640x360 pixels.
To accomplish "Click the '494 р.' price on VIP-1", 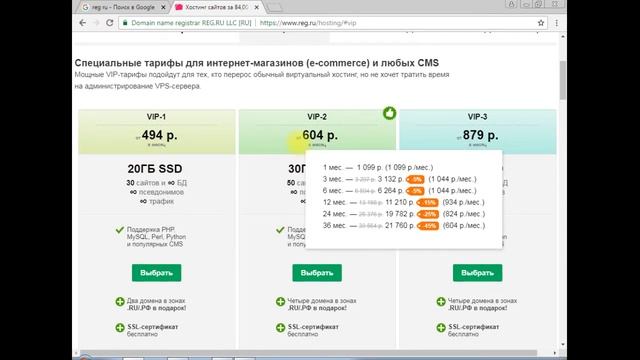I will [160, 135].
